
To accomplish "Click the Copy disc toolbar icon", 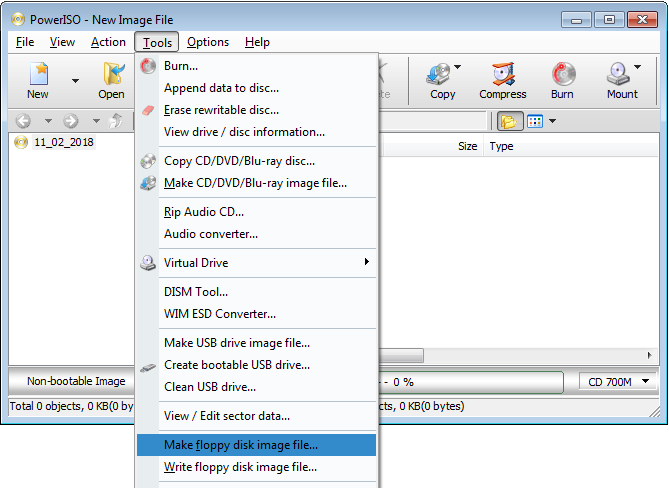I will click(439, 73).
